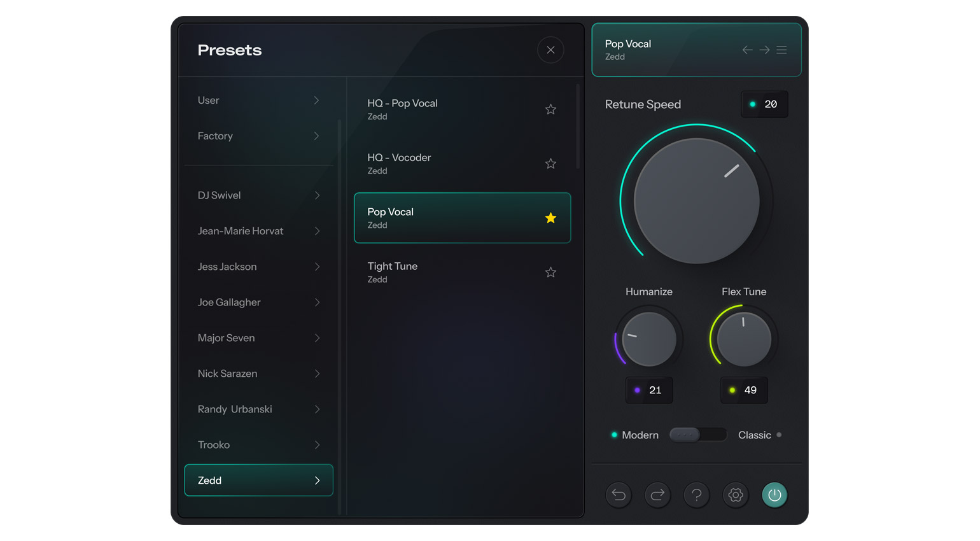Expand the DJ Swivel preset folder
The height and width of the screenshot is (541, 980).
[x=258, y=195]
